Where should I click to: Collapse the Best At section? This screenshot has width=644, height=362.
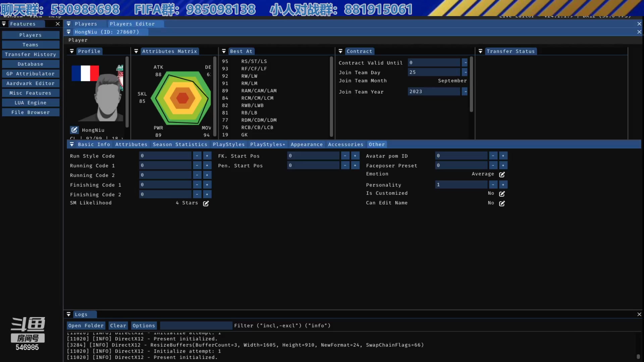[x=224, y=51]
